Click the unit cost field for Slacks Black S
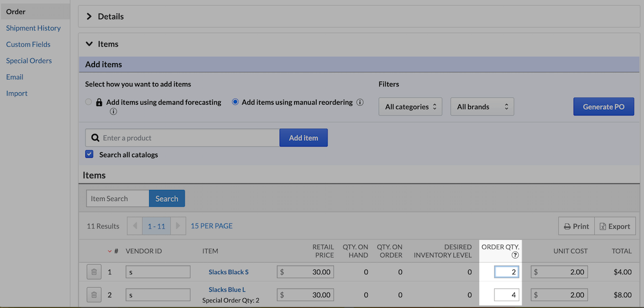Image resolution: width=644 pixels, height=308 pixels. coord(560,272)
